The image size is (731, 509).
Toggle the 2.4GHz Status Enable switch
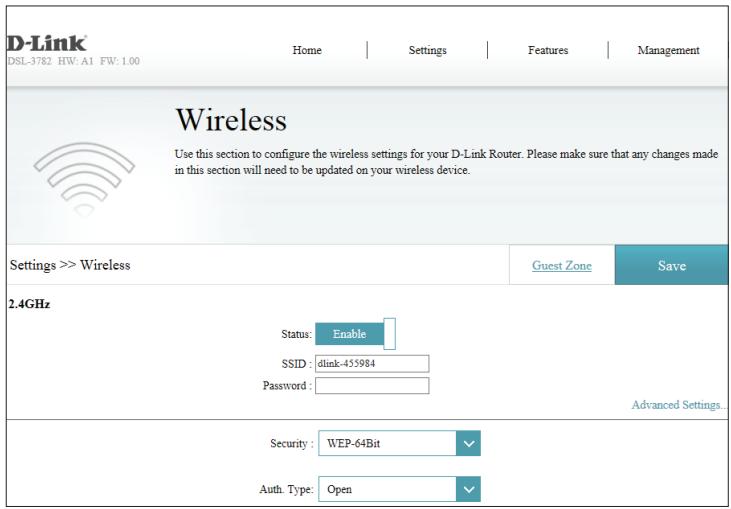(357, 334)
